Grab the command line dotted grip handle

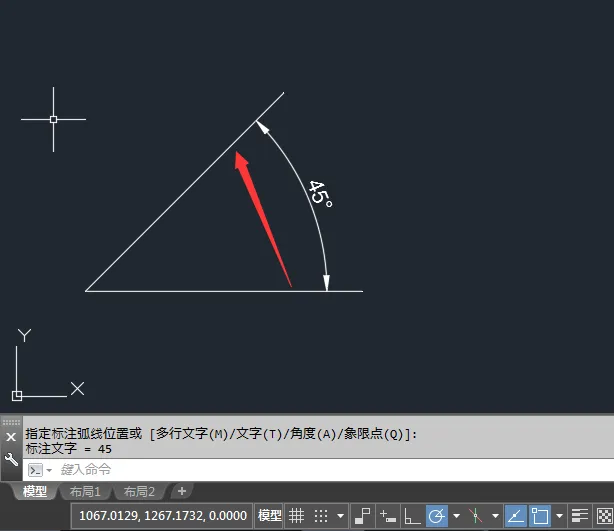pos(11,422)
